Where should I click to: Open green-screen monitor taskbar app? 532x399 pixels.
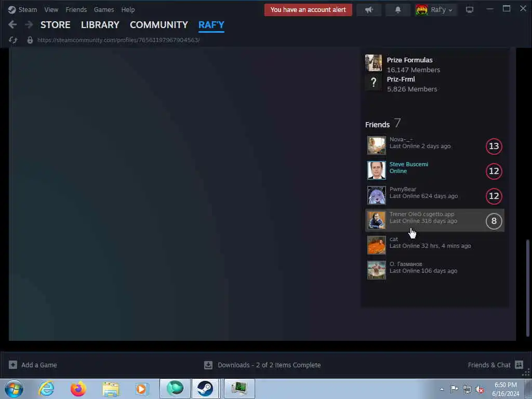[239, 389]
